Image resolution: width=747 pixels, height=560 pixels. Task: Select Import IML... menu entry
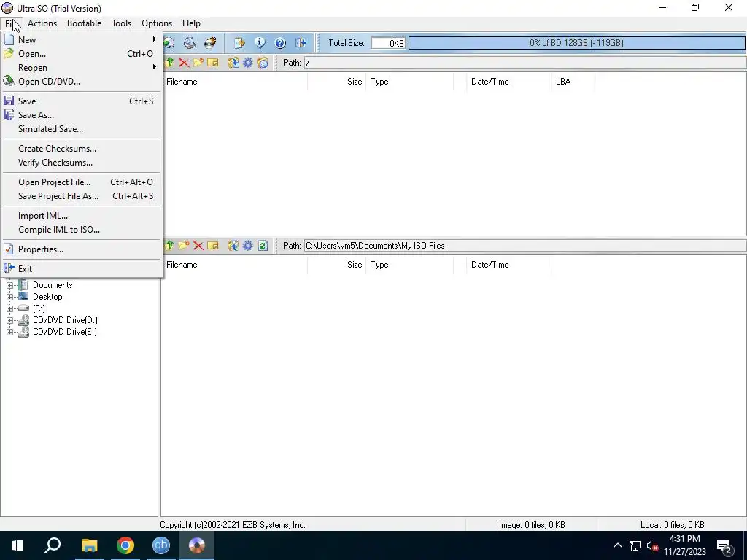tap(82, 216)
